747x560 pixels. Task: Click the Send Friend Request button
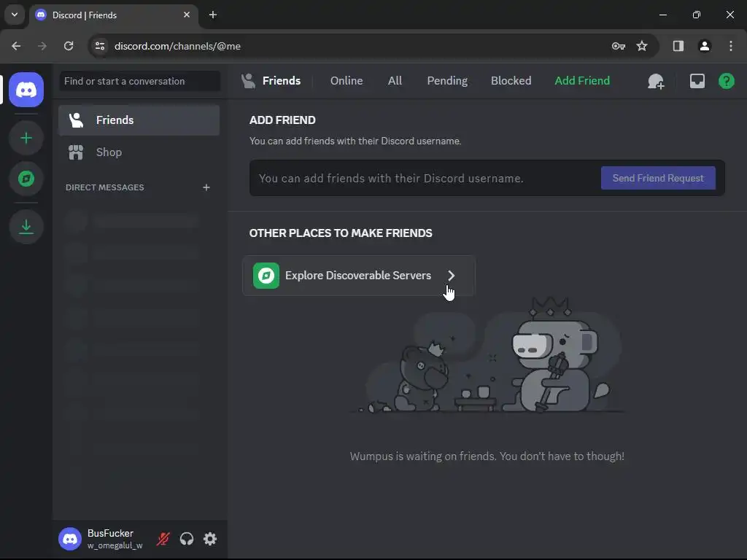point(658,178)
